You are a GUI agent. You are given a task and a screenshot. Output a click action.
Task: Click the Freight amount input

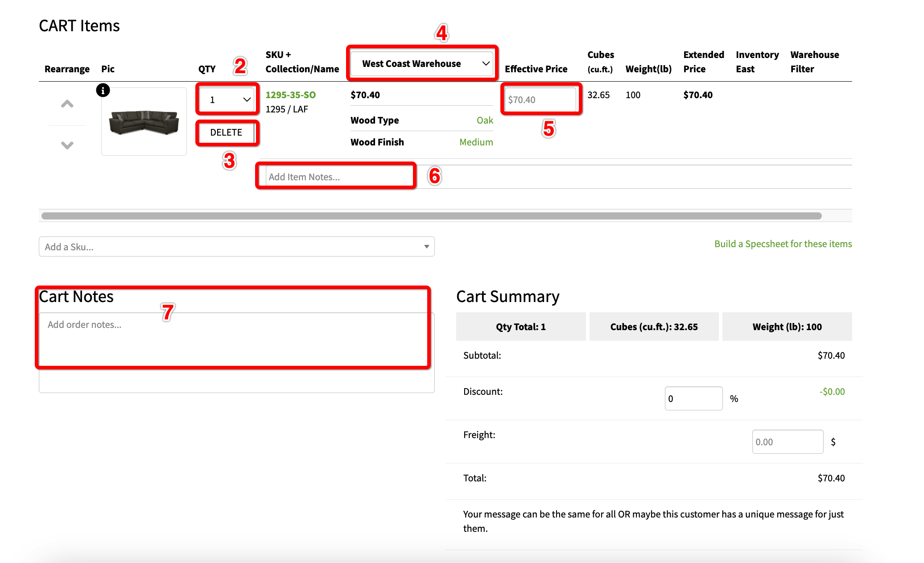(x=787, y=442)
